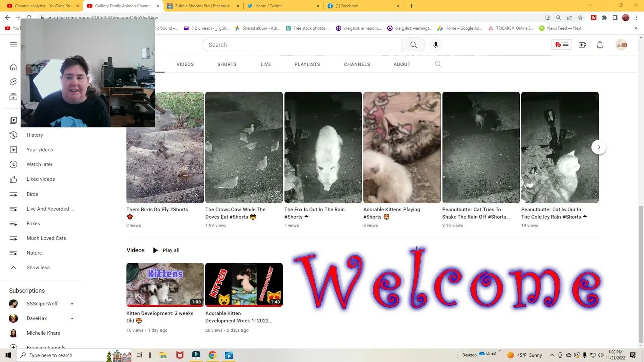Go back with browser back arrow

[x=7, y=17]
